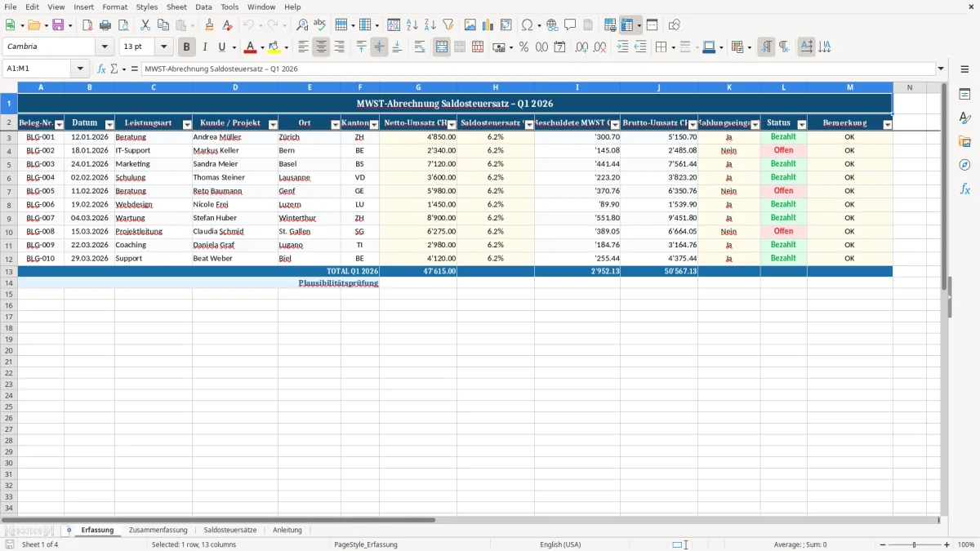
Task: Insert a chart
Action: click(488, 25)
